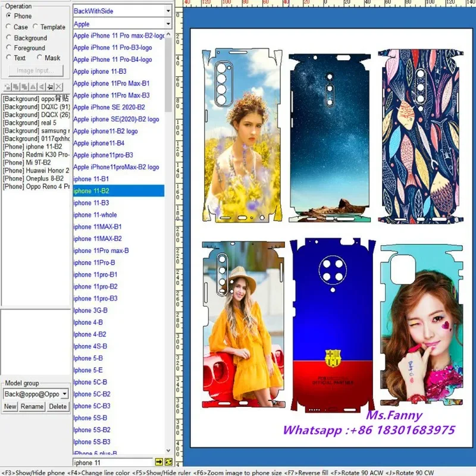Click the send layer backward icon
Viewport: 476px width, 476px height.
[x=24, y=87]
